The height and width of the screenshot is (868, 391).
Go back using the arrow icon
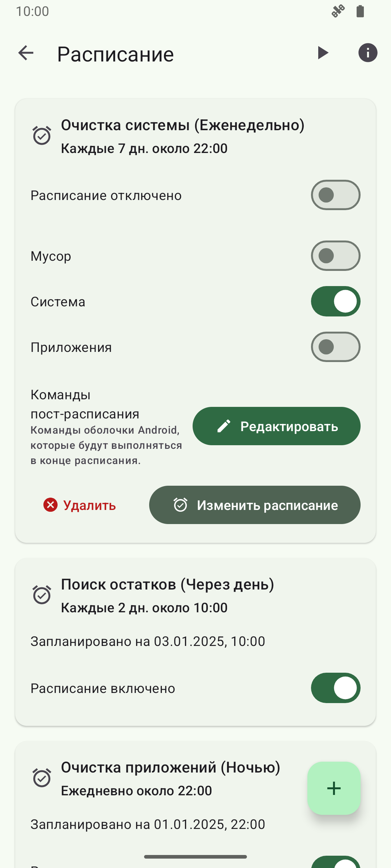pos(26,53)
